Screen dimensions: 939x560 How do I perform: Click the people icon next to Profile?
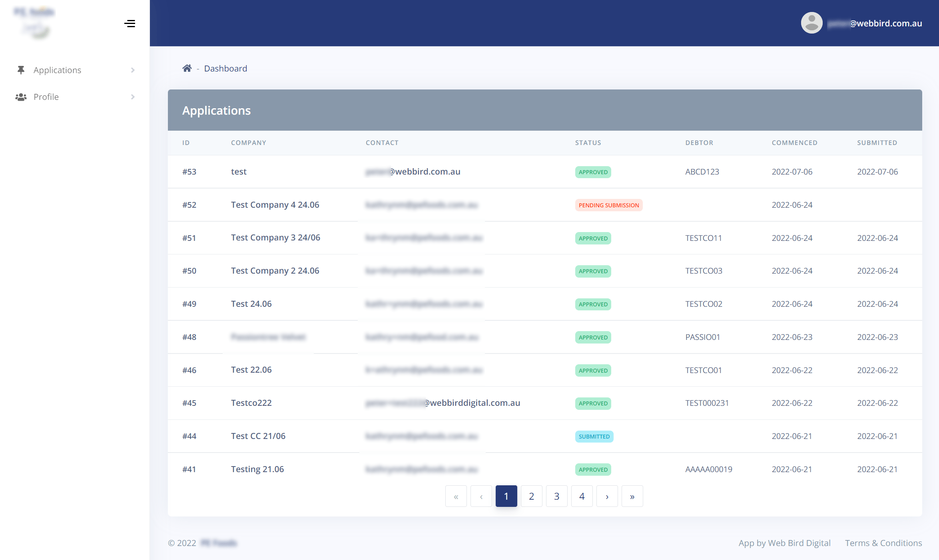(x=21, y=97)
